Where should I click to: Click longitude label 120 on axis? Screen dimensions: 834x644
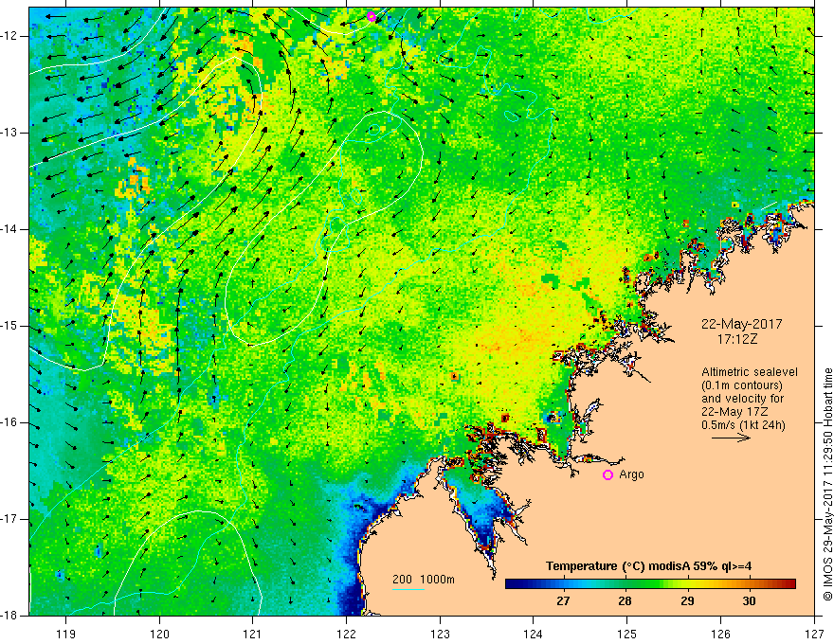click(159, 634)
